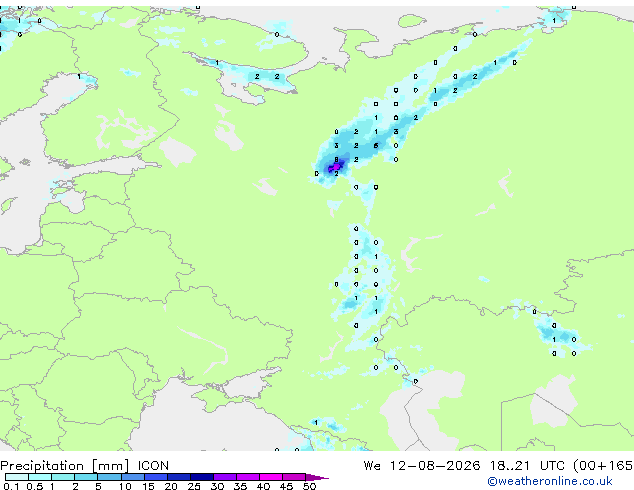The image size is (634, 490).
Task: Click the 20–25 mm dark blue swatch
Action: 178,477
